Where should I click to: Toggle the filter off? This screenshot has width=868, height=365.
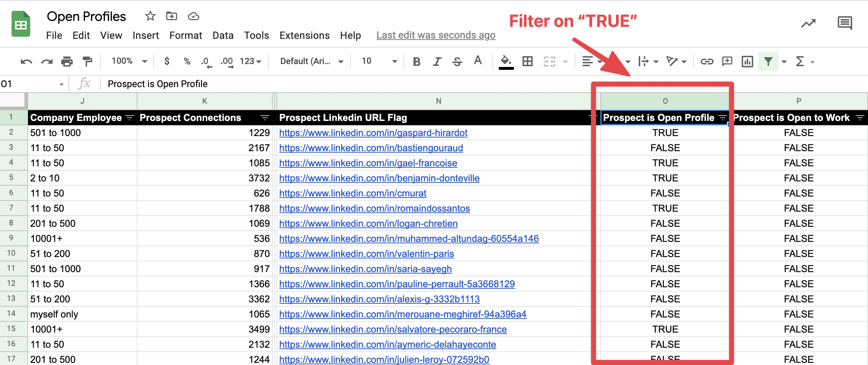coord(768,62)
